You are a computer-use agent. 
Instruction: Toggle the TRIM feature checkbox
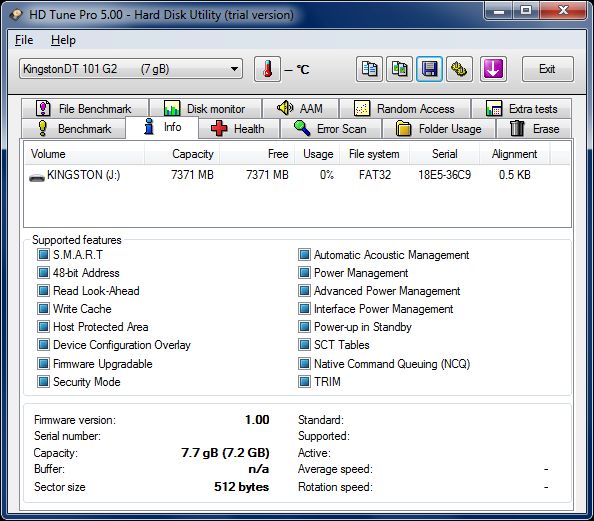(x=304, y=381)
